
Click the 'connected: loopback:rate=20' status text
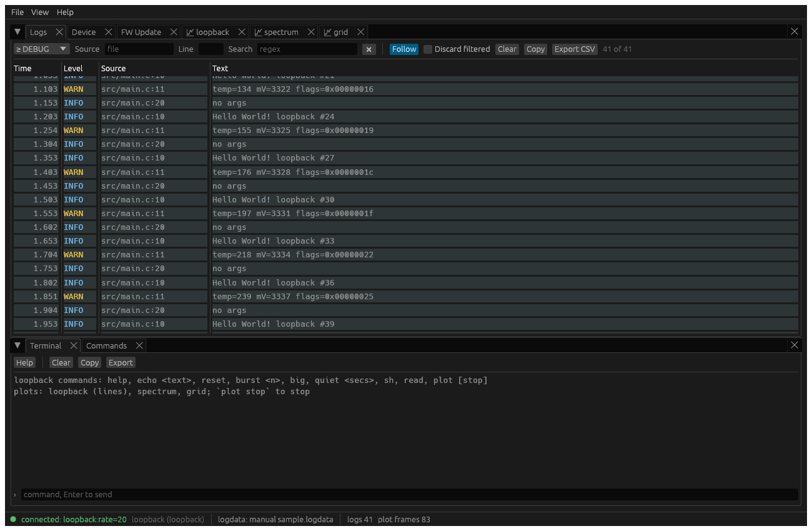coord(74,520)
